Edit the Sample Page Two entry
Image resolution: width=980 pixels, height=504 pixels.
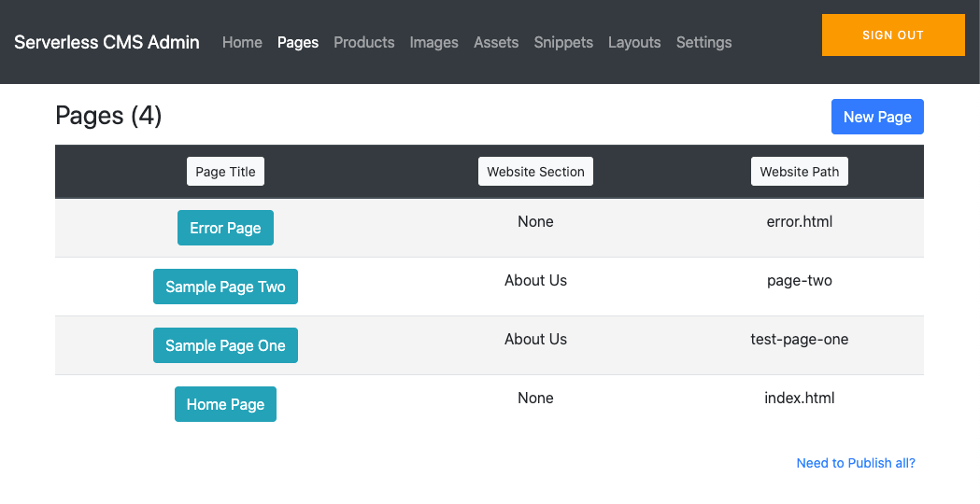(225, 287)
